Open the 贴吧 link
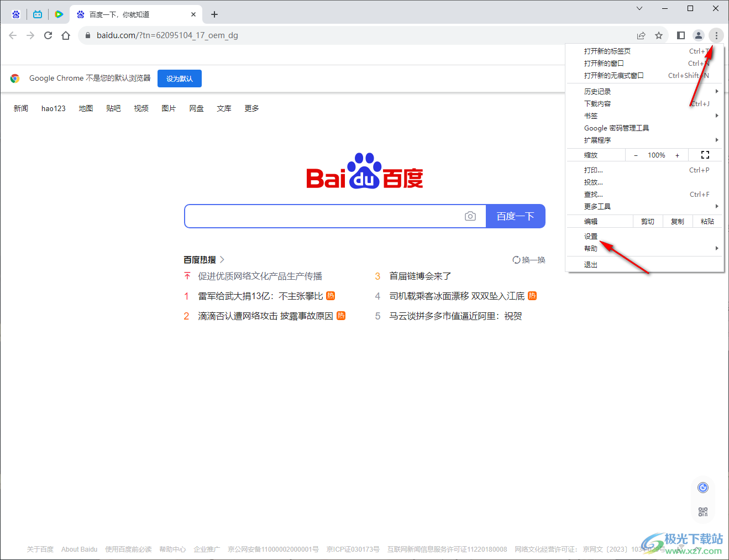 [x=113, y=108]
